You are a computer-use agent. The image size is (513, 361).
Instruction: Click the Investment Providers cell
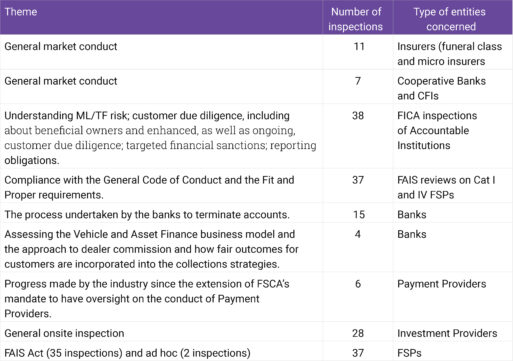(447, 333)
